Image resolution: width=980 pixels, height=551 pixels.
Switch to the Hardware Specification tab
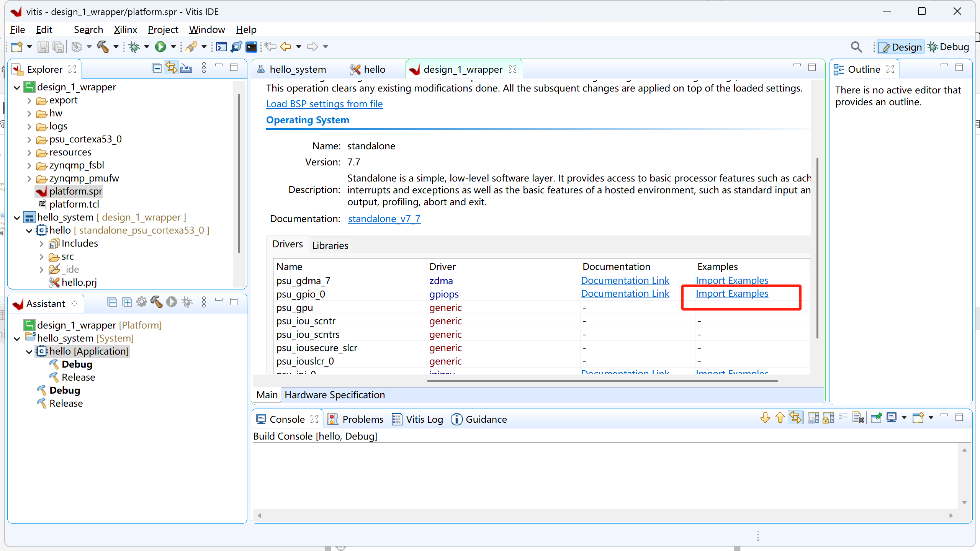point(334,395)
